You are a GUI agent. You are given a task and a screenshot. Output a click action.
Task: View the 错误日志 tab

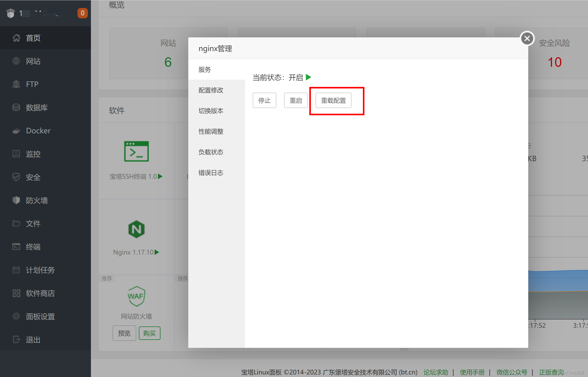pos(211,173)
